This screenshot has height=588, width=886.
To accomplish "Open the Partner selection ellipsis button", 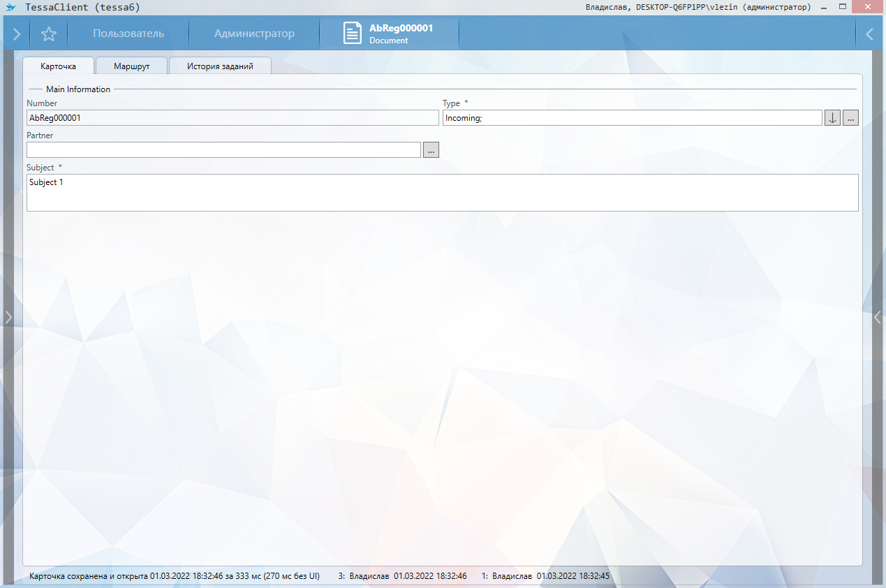I will pos(431,150).
